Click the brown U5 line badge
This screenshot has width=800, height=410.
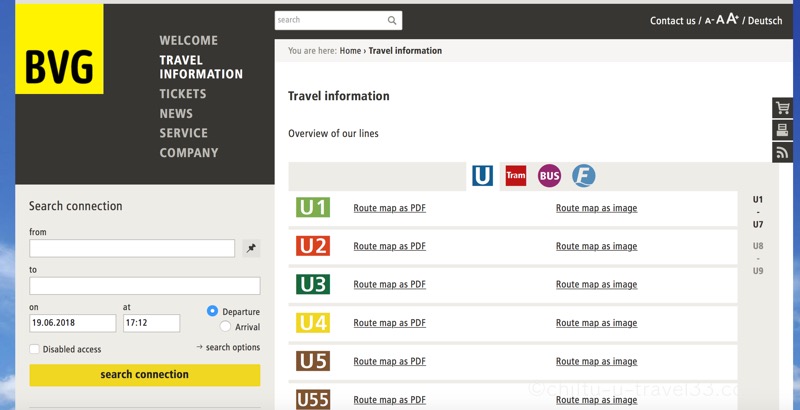coord(313,361)
